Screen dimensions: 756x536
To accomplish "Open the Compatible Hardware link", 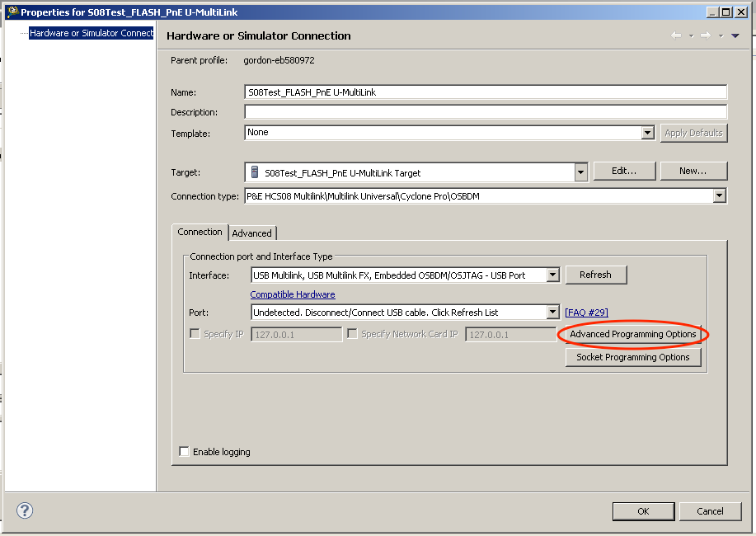I will pos(293,294).
